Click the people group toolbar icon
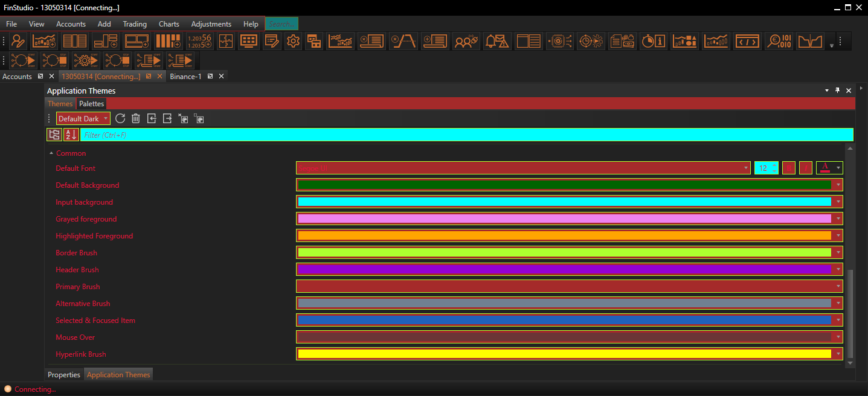 point(466,41)
